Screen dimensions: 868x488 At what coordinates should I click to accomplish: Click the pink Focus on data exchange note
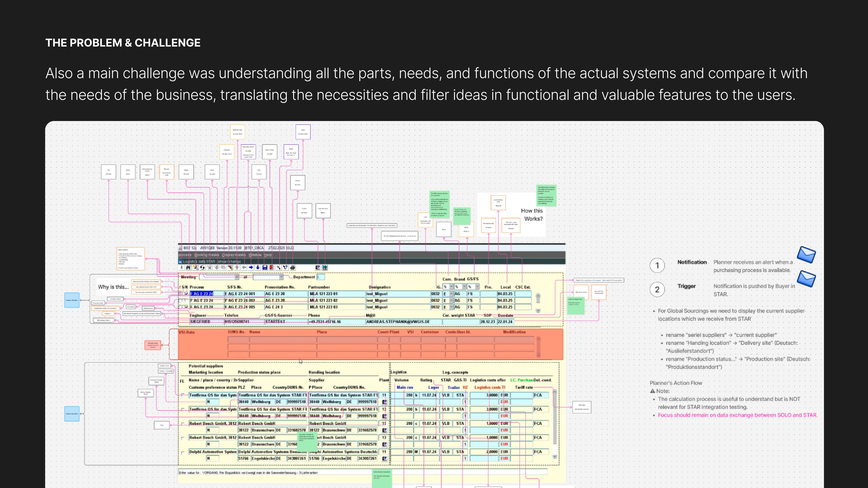[x=737, y=415]
